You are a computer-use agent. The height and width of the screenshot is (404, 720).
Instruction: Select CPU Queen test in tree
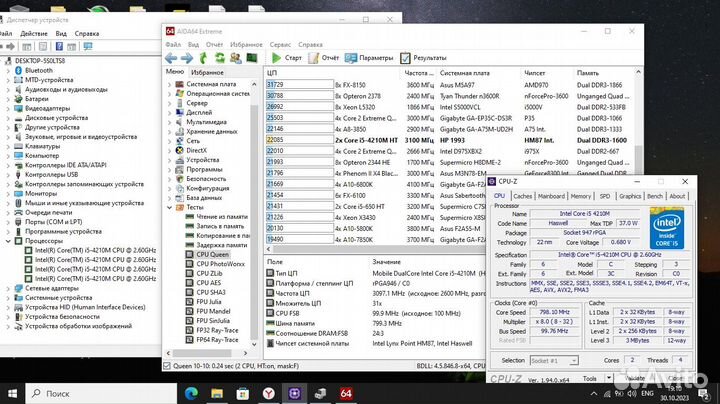[x=212, y=254]
